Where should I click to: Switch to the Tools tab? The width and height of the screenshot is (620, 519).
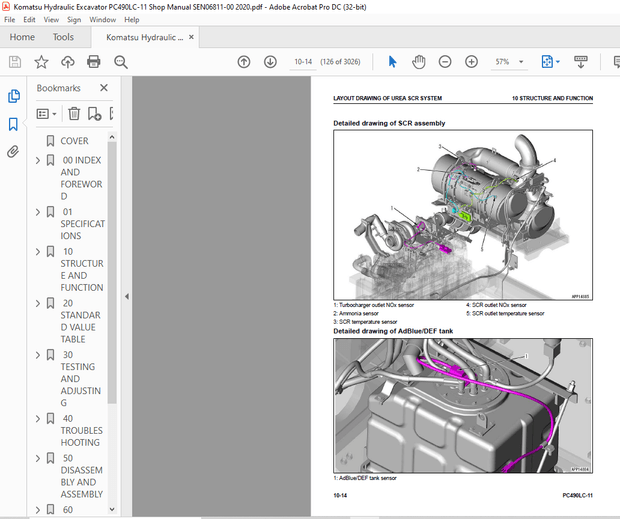63,37
